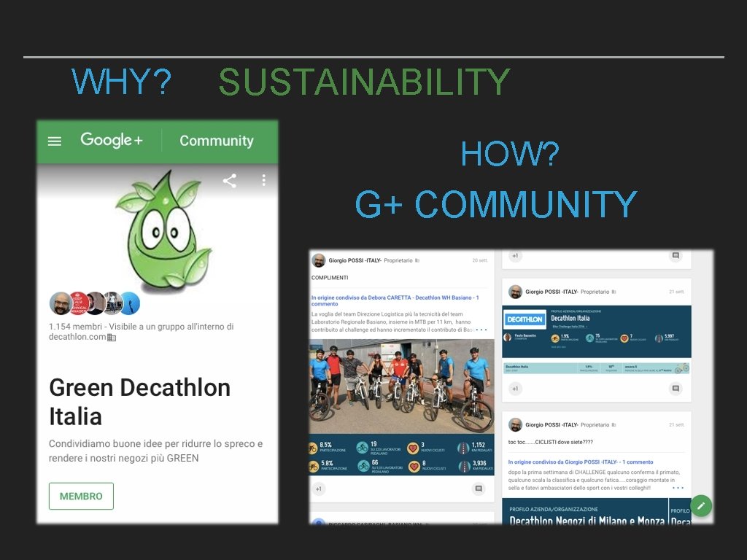747x560 pixels.
Task: Open Giorgio POSSI's avatar in Decathlon Italia post
Action: click(515, 292)
